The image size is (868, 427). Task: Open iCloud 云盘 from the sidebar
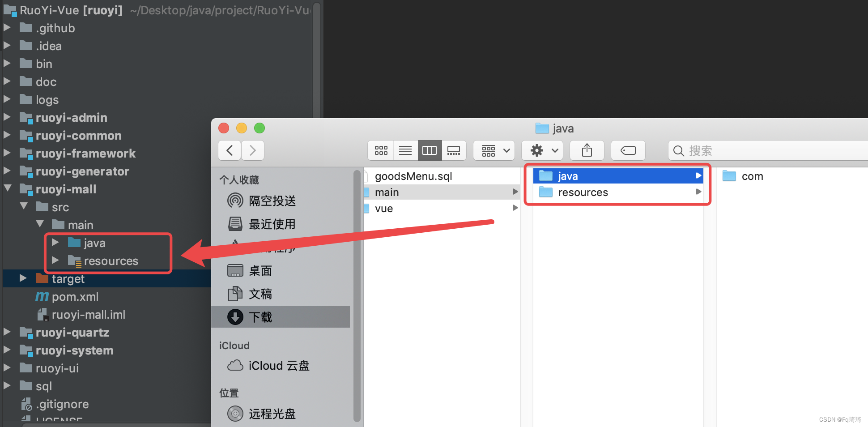tap(278, 365)
